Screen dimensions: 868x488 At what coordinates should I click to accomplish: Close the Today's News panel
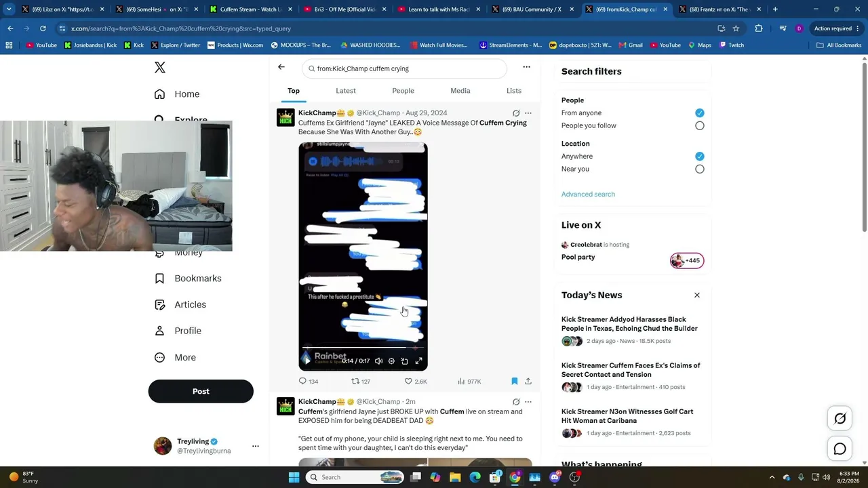point(696,295)
